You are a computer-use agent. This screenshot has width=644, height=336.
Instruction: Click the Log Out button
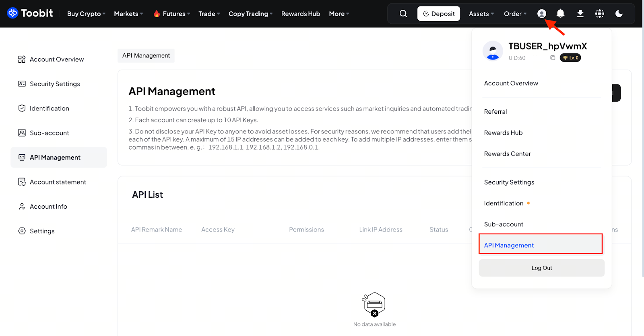tap(541, 268)
